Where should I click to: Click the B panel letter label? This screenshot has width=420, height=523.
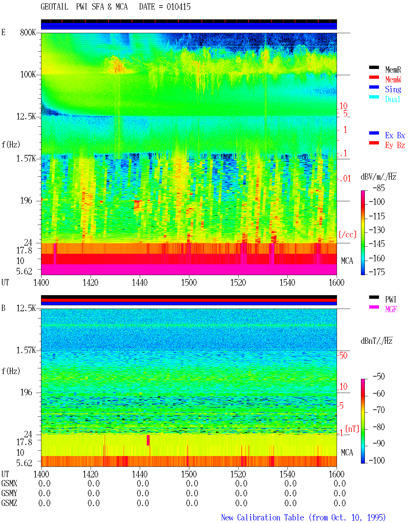pos(3,308)
